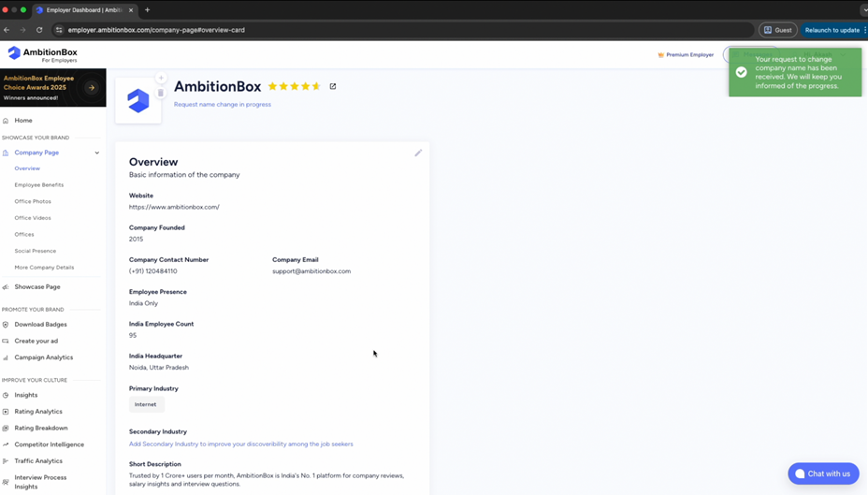
Task: Click the arrow icon on Awards 2025 banner
Action: click(92, 88)
